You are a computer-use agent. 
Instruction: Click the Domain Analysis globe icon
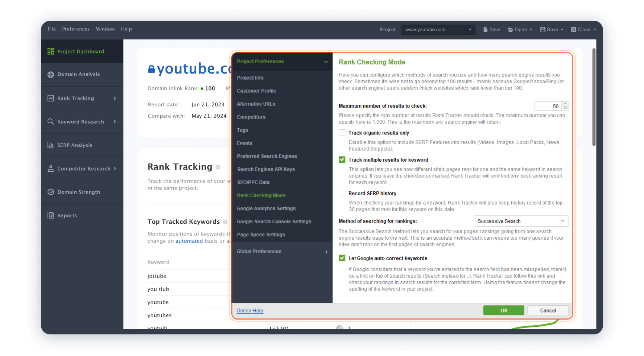[x=51, y=74]
